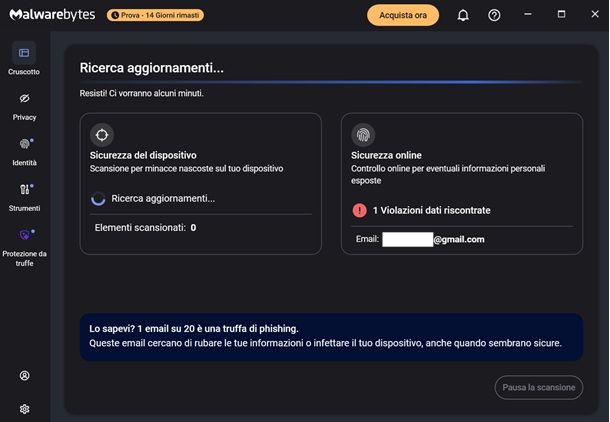This screenshot has height=422, width=610.
Task: Open the settings gear icon
Action: [x=25, y=409]
